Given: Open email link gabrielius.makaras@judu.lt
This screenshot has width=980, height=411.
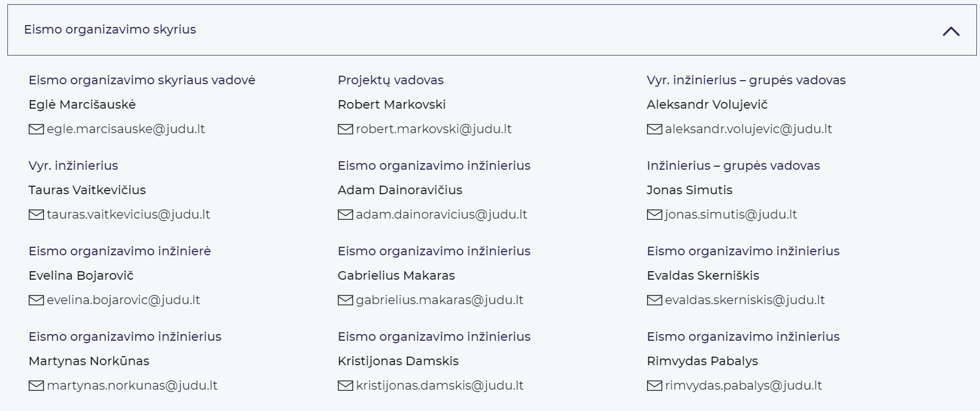Looking at the screenshot, I should [x=439, y=300].
